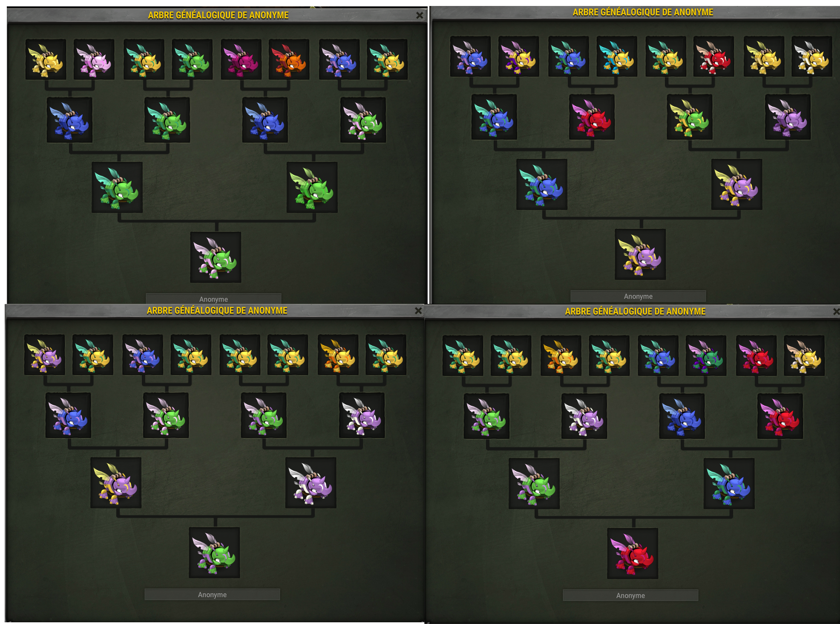Select the pink dragoturkey in top-left tree

[x=94, y=59]
